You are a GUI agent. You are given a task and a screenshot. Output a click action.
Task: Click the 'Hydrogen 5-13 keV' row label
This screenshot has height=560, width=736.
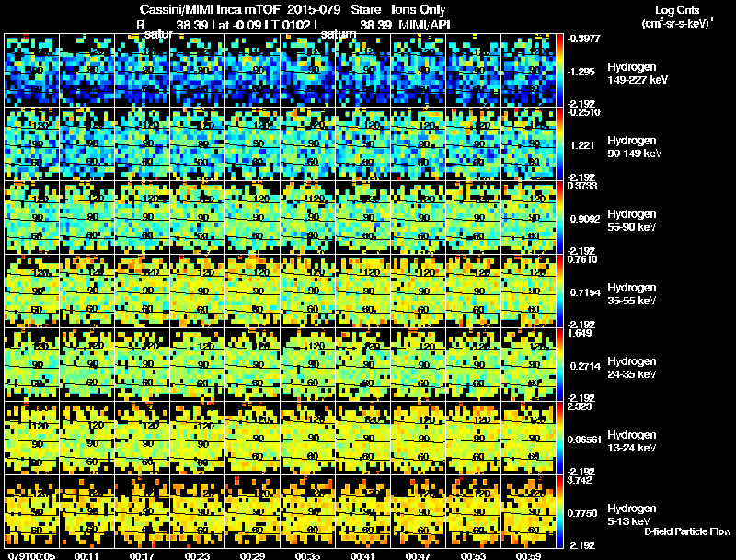632,515
